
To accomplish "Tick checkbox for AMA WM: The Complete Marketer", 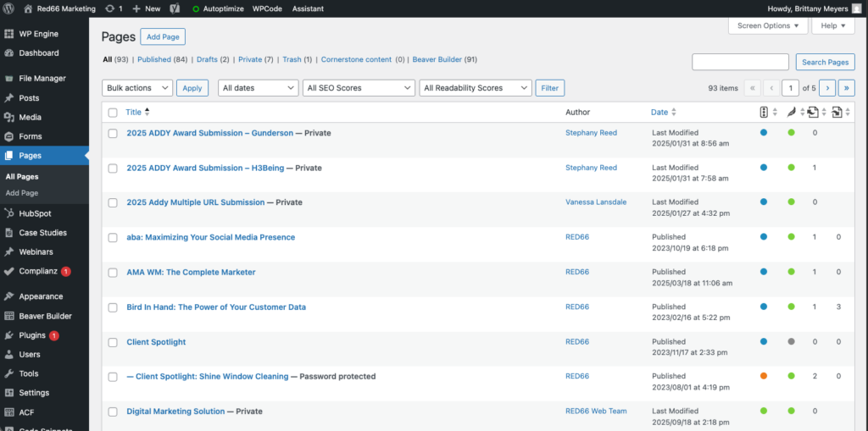I will [113, 273].
